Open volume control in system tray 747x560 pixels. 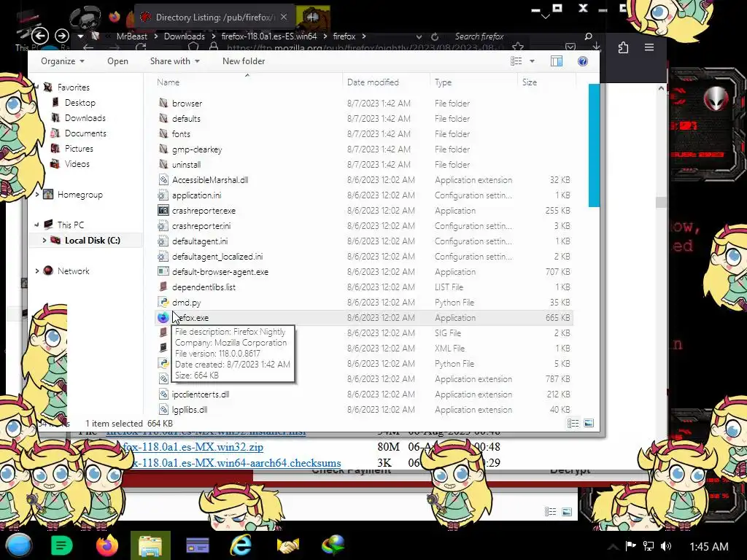pos(666,546)
